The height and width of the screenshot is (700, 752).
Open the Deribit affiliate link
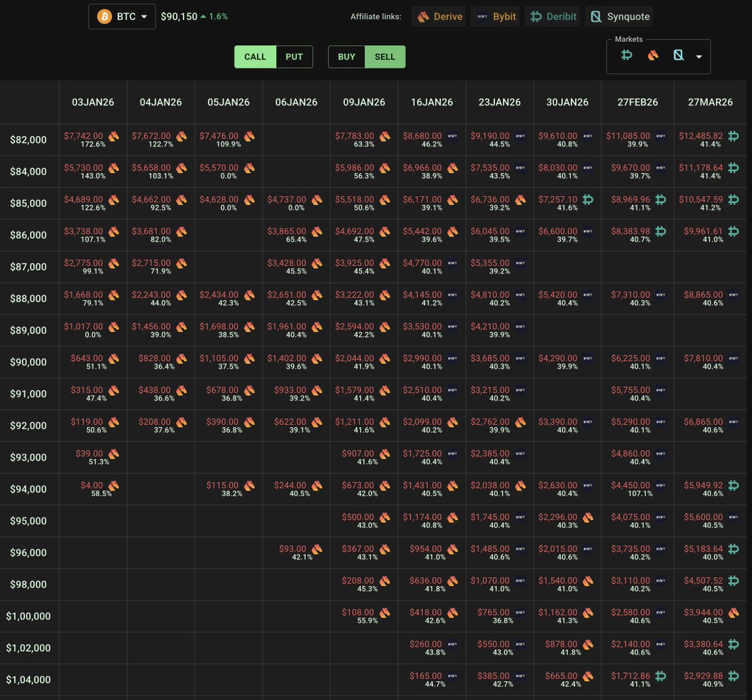553,16
